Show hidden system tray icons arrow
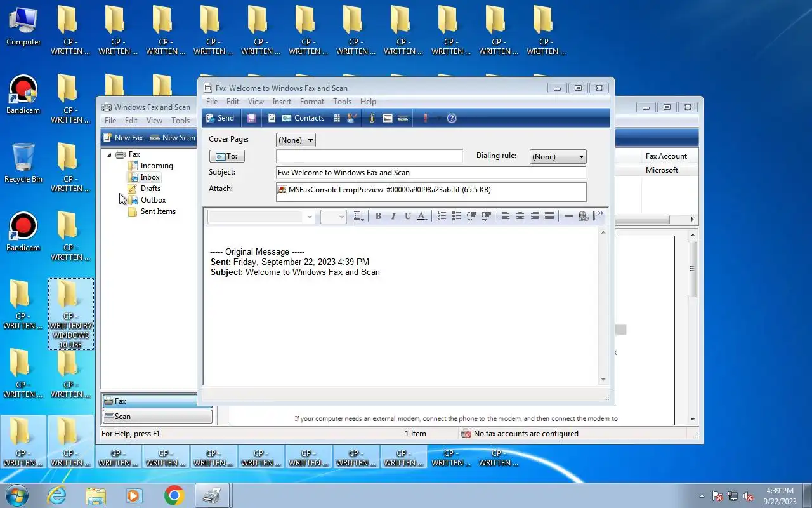Image resolution: width=812 pixels, height=508 pixels. click(x=702, y=496)
